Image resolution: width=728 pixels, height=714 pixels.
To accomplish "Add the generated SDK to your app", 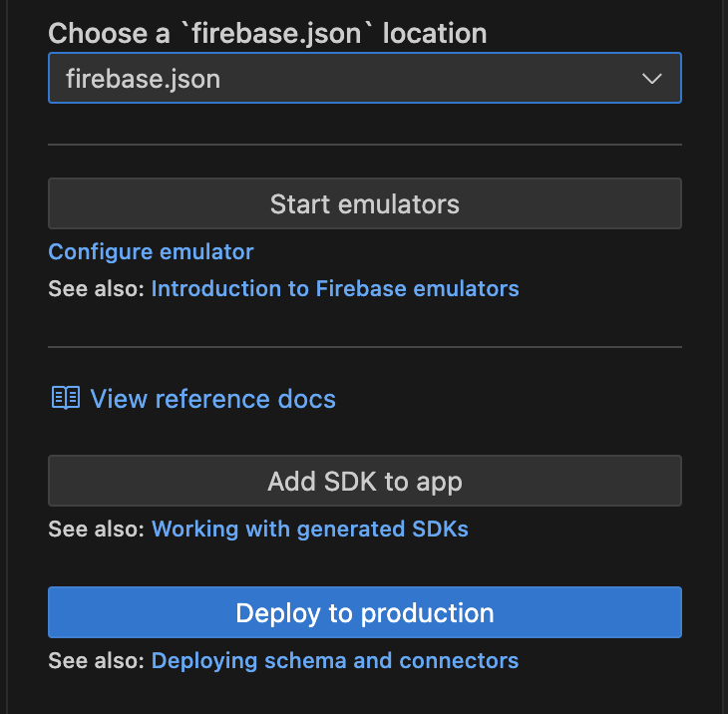I will tap(365, 481).
